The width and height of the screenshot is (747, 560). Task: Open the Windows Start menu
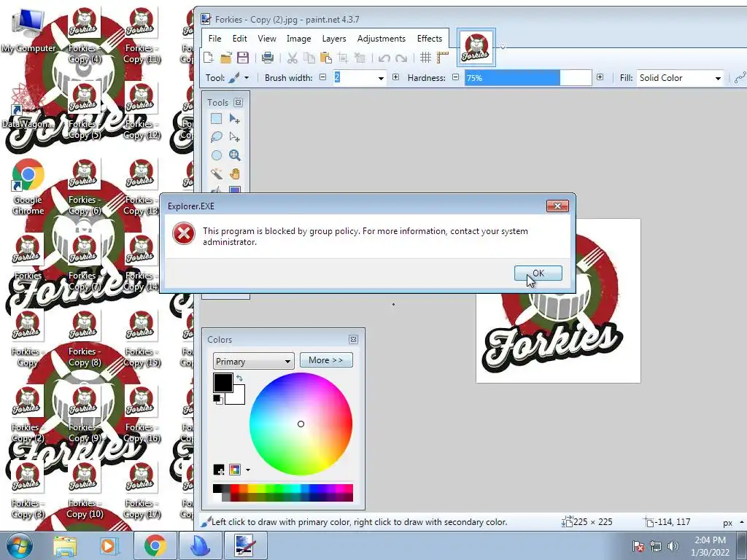20,545
